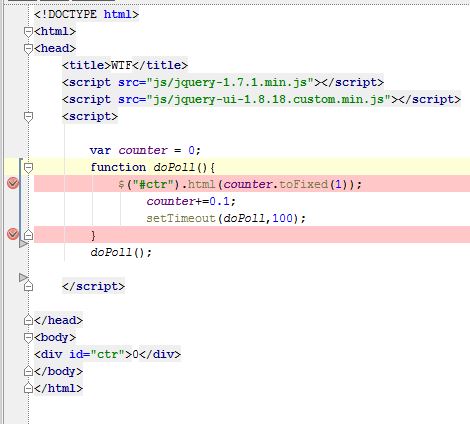
Task: Click fold end marker beside </head>
Action: pos(28,320)
